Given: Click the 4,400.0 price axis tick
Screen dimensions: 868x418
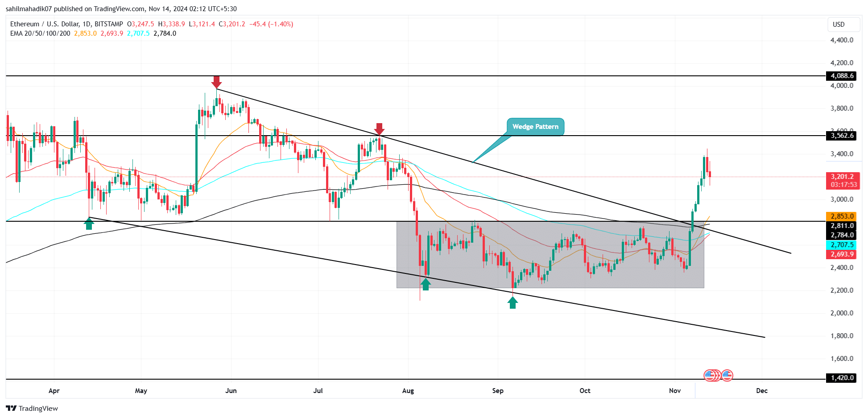Looking at the screenshot, I should tap(842, 40).
